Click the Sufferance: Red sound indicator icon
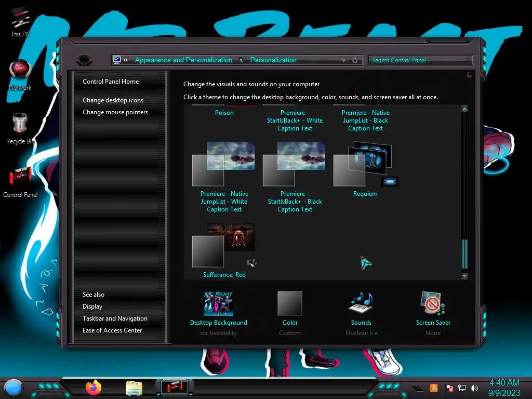 (x=251, y=262)
